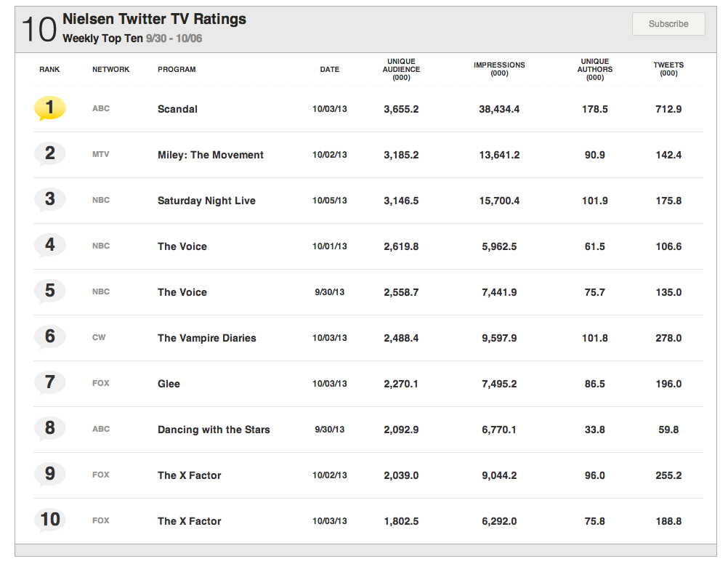This screenshot has width=728, height=564.
Task: Click the Nielsen Twitter TV Ratings title
Action: tap(154, 20)
